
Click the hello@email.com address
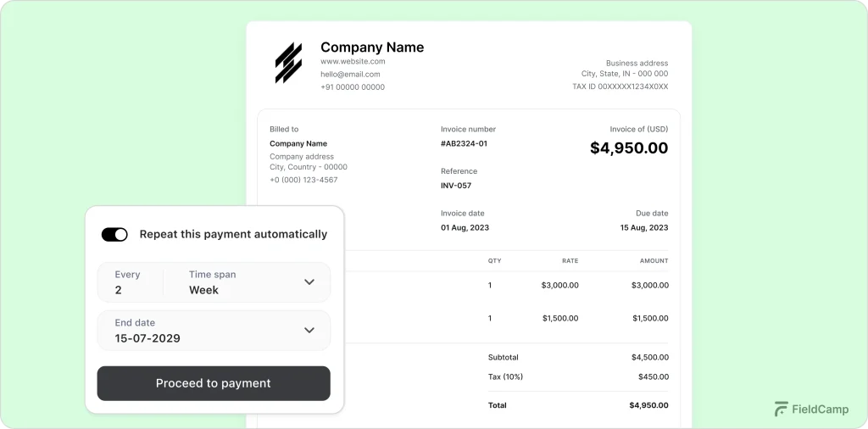[350, 74]
